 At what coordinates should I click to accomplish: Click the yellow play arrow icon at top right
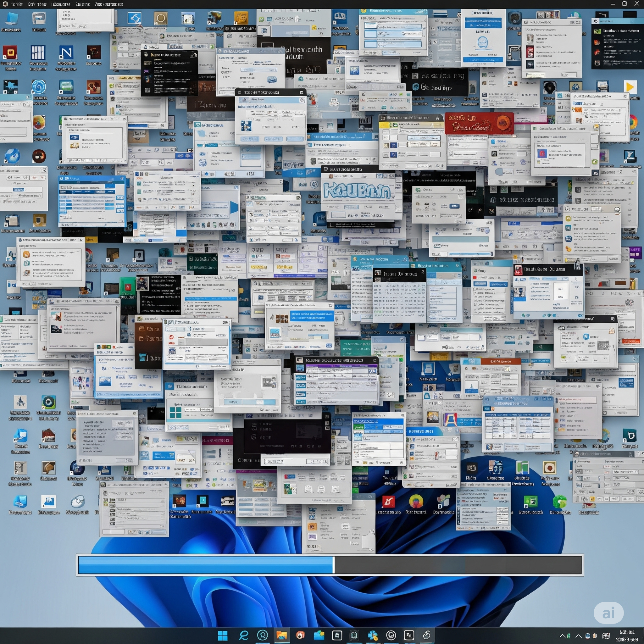tap(630, 87)
